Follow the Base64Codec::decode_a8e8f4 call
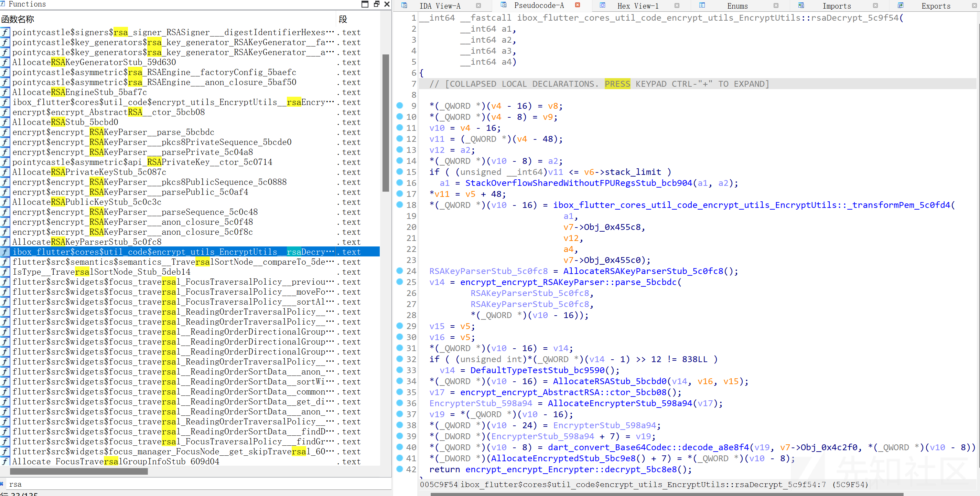 pyautogui.click(x=648, y=448)
